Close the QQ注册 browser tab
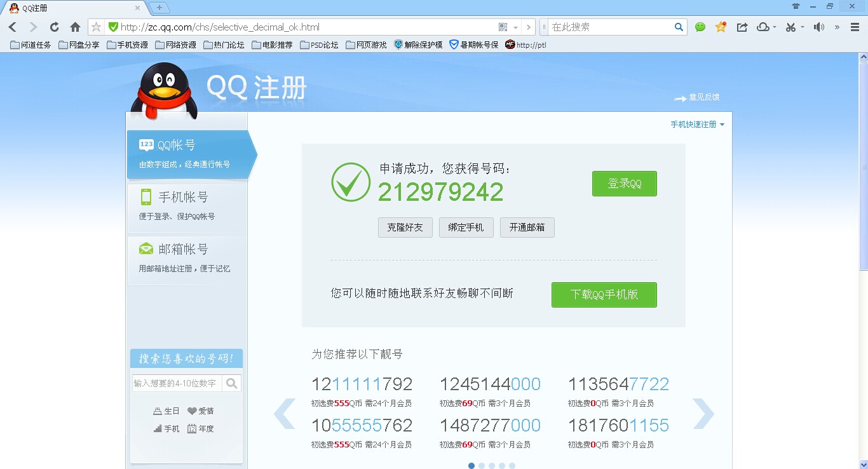Viewport: 868px width, 469px height. click(138, 8)
